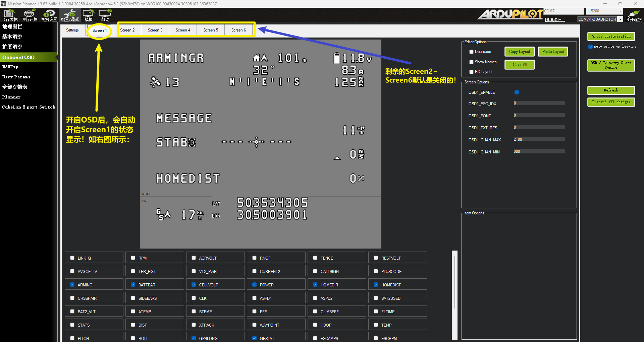
Task: Open the 模拟 simulation monitor icon
Action: coord(89,15)
